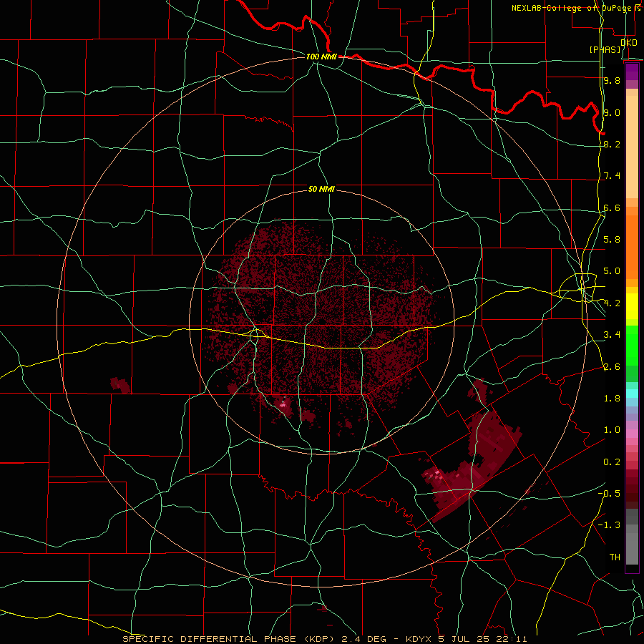Click the 0.2 scale label
This screenshot has height=644, width=644.
tap(612, 462)
